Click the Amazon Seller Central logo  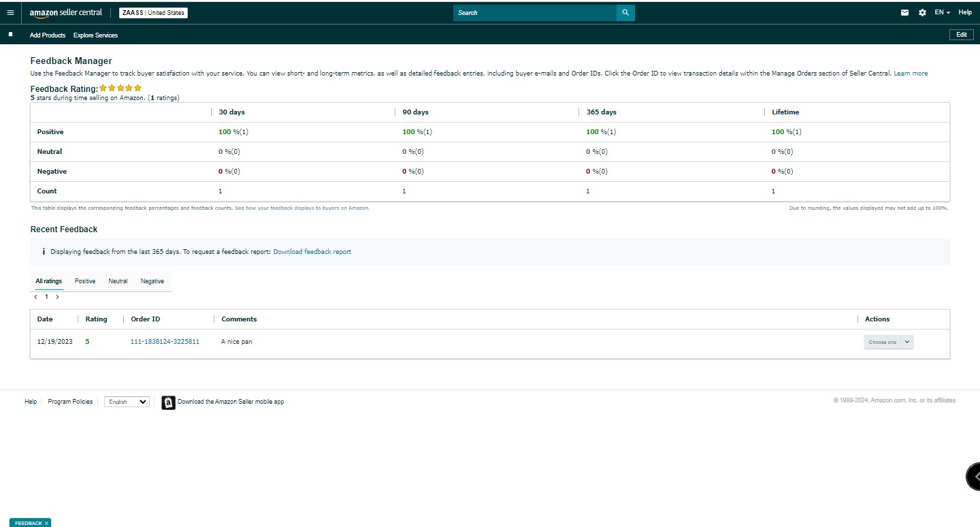tap(66, 12)
